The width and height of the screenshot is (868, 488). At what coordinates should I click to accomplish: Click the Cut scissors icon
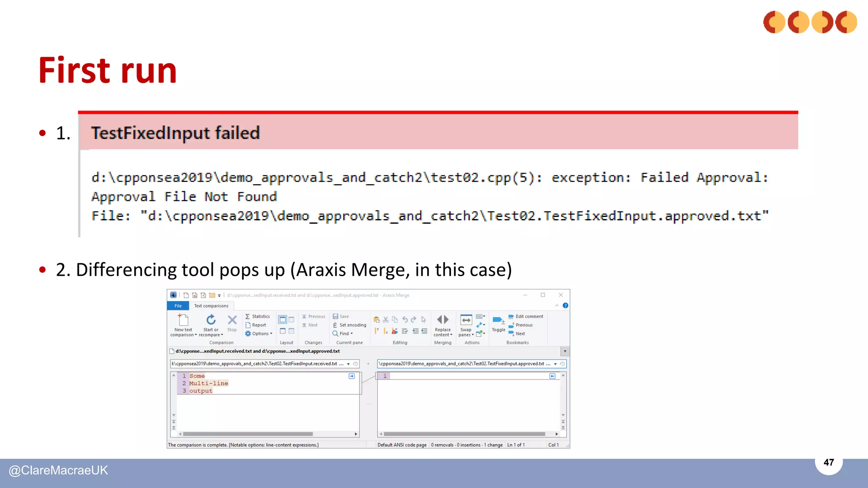pyautogui.click(x=386, y=319)
